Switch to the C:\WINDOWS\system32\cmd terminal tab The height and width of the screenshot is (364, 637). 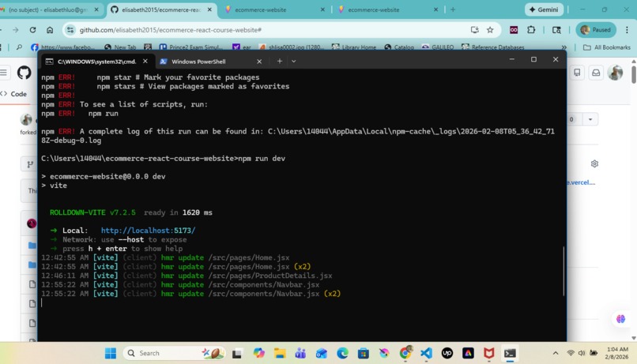(x=96, y=62)
